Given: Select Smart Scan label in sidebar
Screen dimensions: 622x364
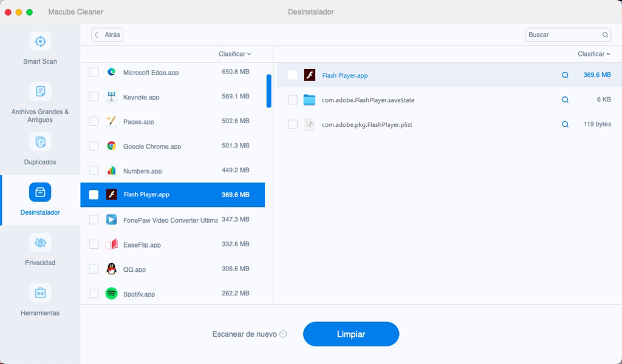Looking at the screenshot, I should [x=40, y=61].
